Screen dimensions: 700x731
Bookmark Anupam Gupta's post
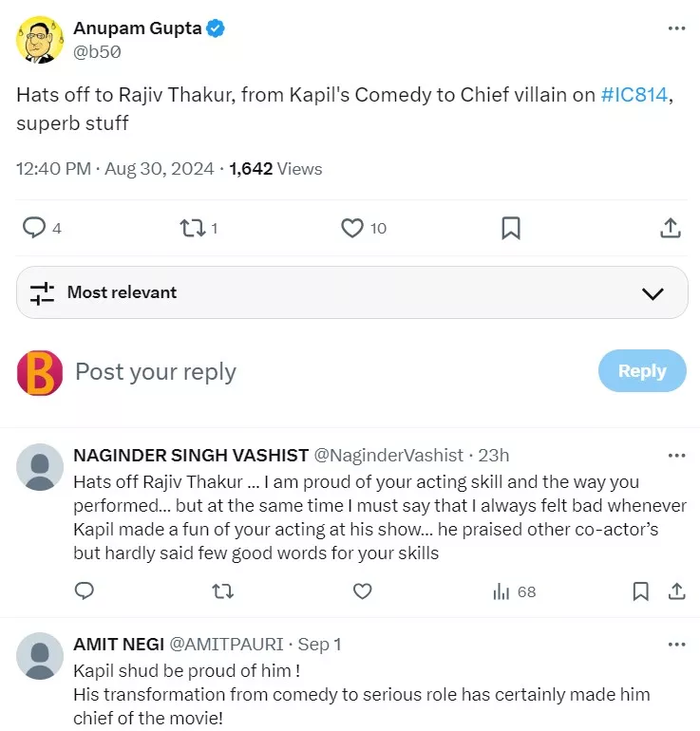[x=510, y=228]
